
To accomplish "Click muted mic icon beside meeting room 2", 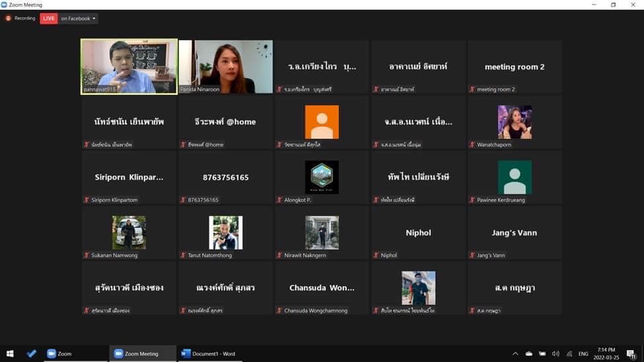I will 472,89.
